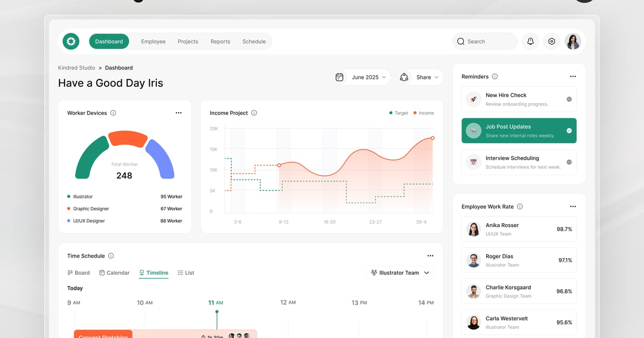
Task: Click the List view icon
Action: click(180, 273)
